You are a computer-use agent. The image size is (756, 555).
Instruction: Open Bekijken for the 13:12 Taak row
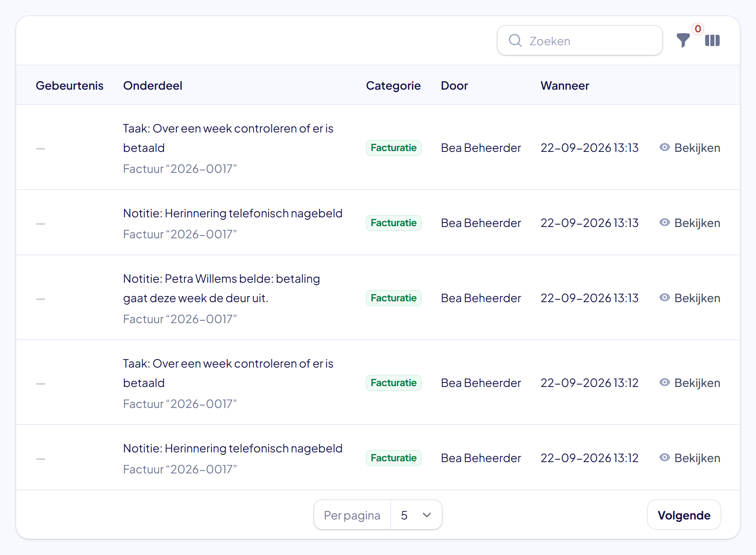[690, 383]
